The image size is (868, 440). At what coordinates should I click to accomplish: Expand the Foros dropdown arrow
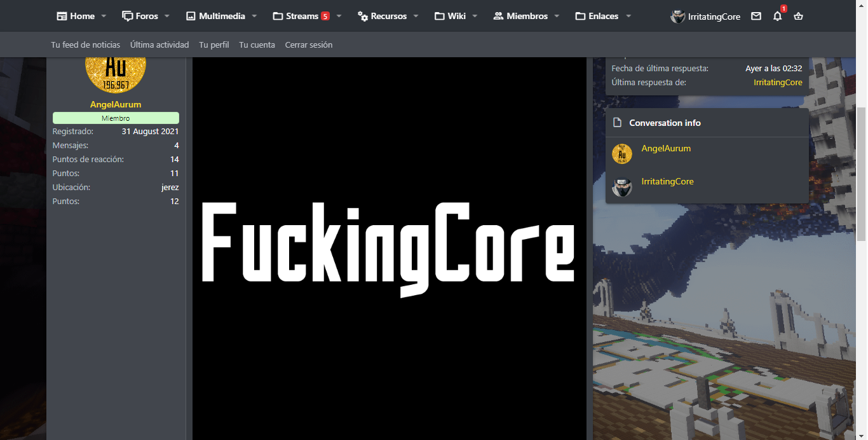pos(167,16)
